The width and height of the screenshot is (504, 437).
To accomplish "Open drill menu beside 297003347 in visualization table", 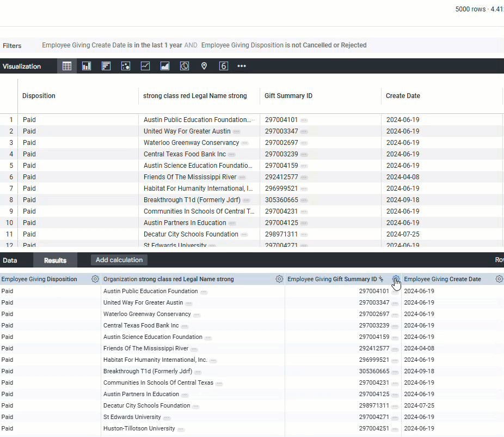I will click(304, 132).
